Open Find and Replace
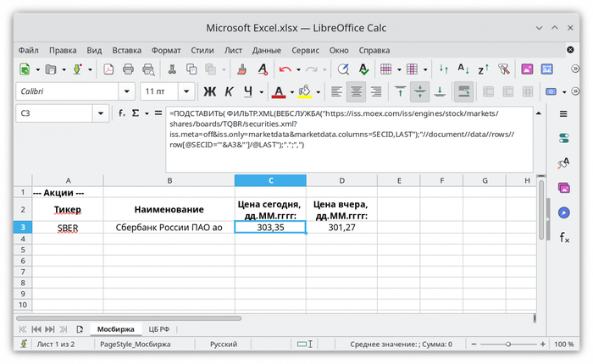The width and height of the screenshot is (593, 364). click(343, 69)
